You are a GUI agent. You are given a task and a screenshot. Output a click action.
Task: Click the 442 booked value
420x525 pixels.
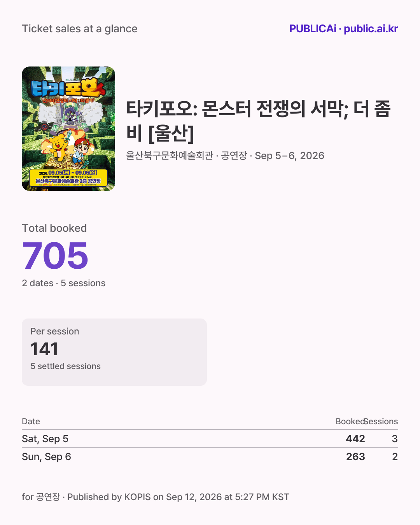[x=355, y=439]
